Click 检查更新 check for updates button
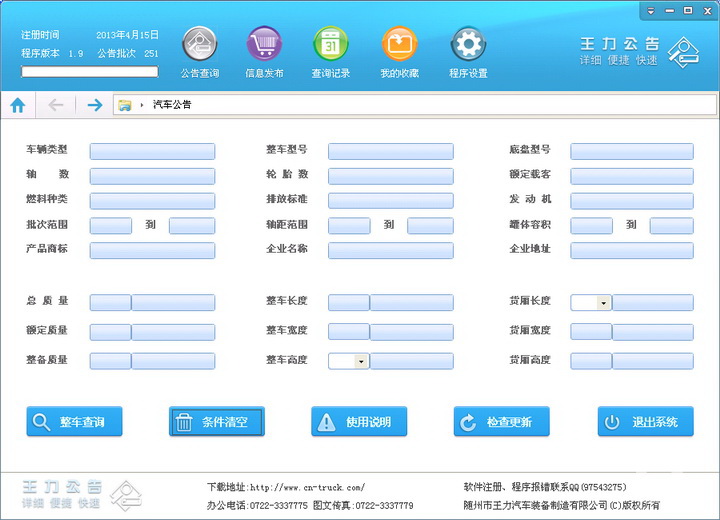The width and height of the screenshot is (720, 520). coord(501,422)
